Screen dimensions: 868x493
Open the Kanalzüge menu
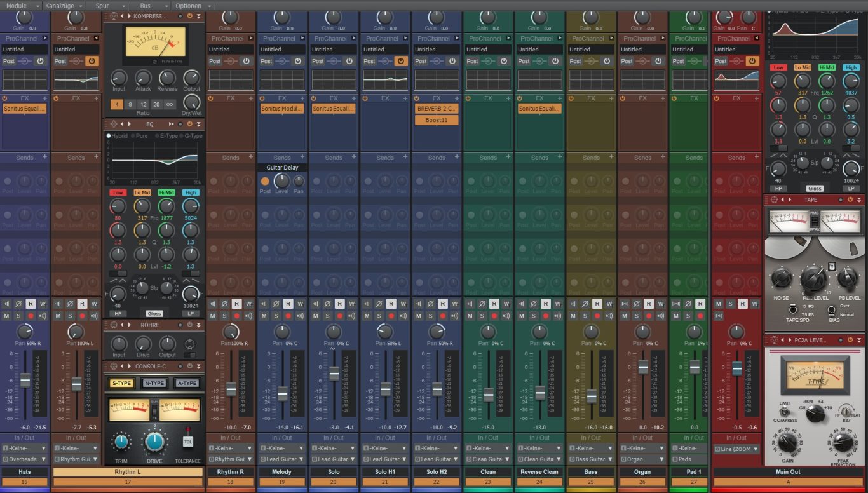pos(60,6)
